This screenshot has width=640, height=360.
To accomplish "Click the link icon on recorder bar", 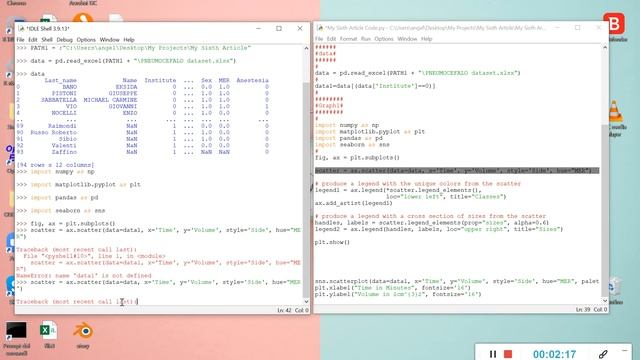I will coord(603,354).
